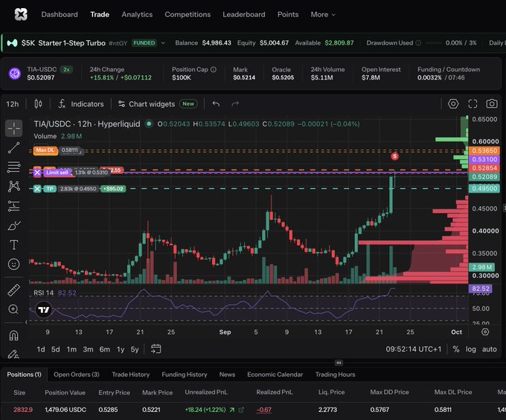Set chart range to 1d
The width and height of the screenshot is (506, 420).
(x=41, y=349)
